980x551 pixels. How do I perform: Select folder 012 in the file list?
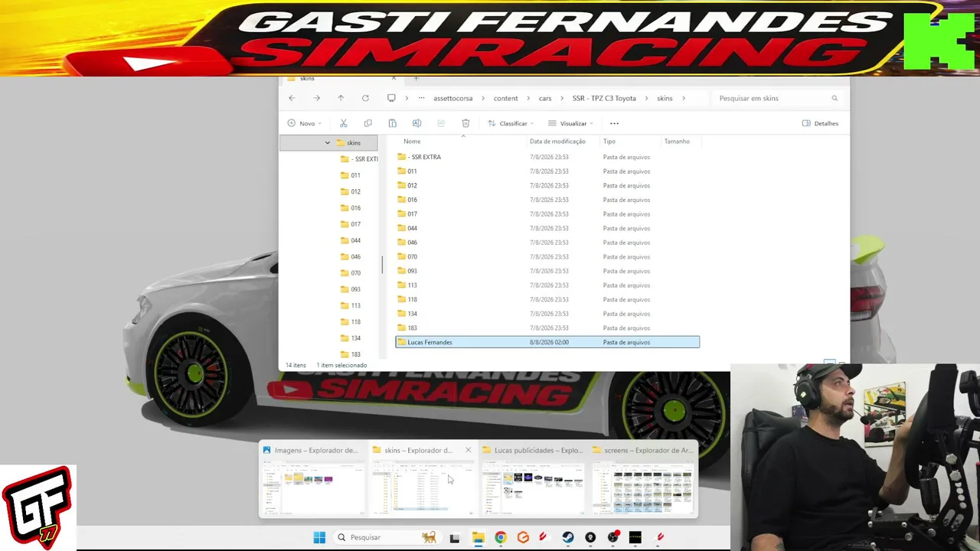tap(547, 185)
